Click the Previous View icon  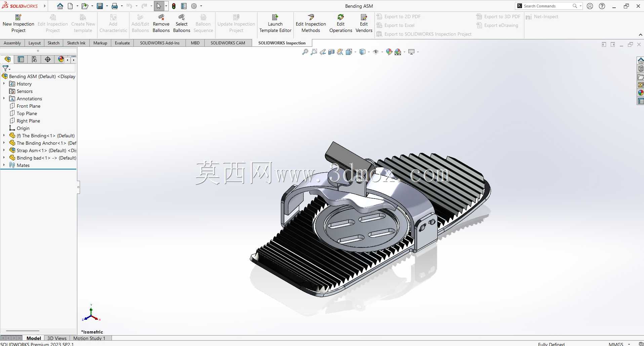pyautogui.click(x=323, y=52)
